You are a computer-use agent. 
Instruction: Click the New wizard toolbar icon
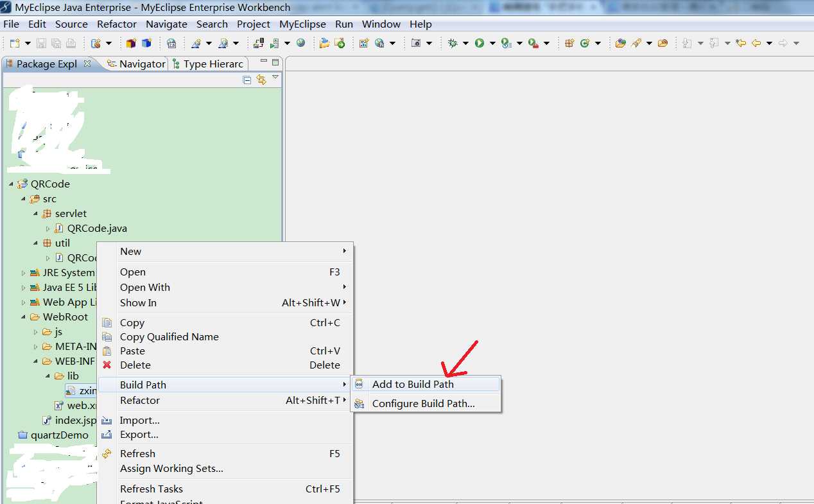coord(15,44)
